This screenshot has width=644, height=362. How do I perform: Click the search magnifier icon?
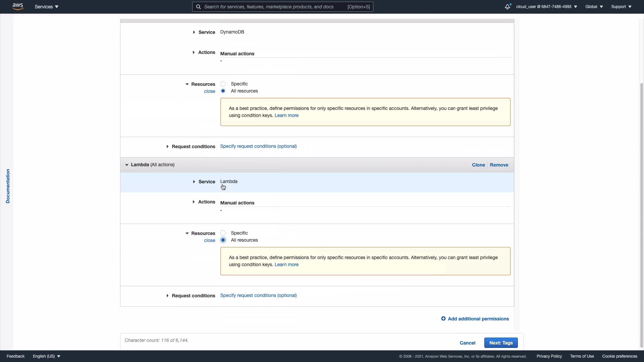point(198,7)
